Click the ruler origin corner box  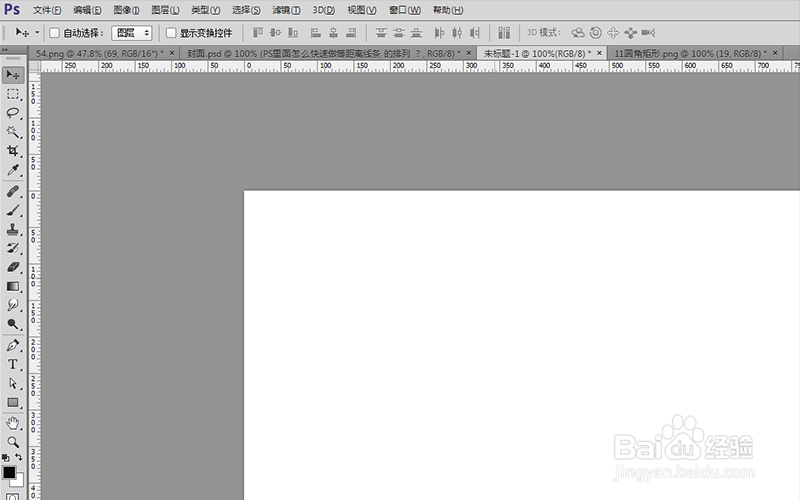34,66
